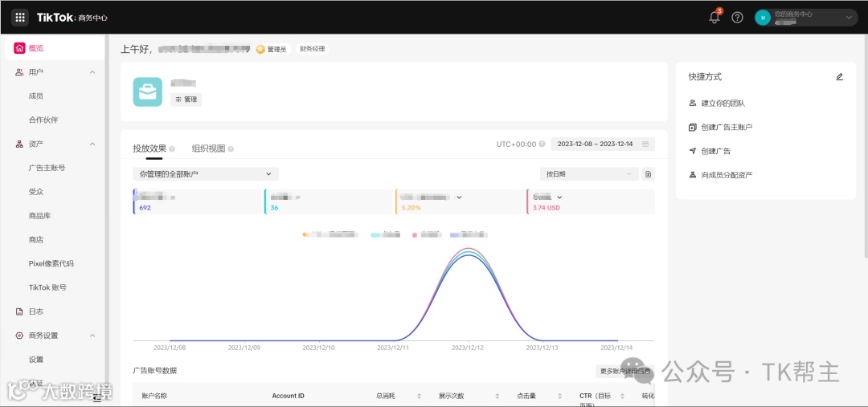The image size is (868, 407).
Task: Collapse the 资产 sidebar section
Action: tap(92, 144)
